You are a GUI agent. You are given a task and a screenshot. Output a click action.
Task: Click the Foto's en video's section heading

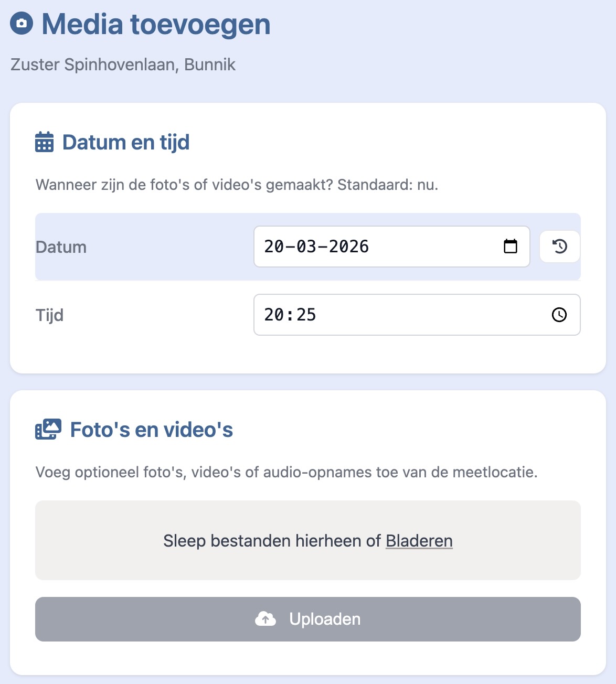151,430
